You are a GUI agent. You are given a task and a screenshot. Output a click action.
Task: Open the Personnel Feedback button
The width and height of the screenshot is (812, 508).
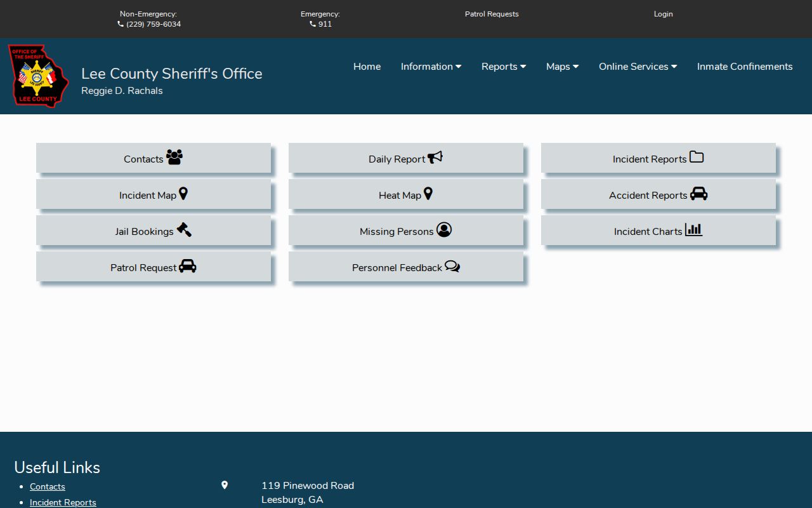pos(406,267)
